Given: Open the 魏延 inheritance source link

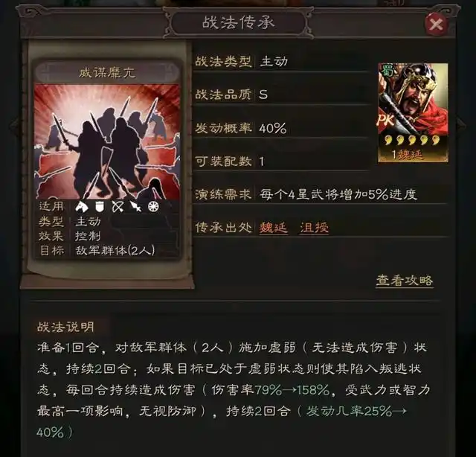Looking at the screenshot, I should (x=273, y=228).
